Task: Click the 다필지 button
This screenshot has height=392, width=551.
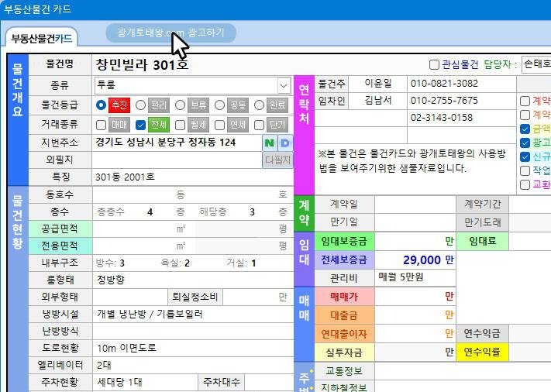Action: pyautogui.click(x=277, y=160)
